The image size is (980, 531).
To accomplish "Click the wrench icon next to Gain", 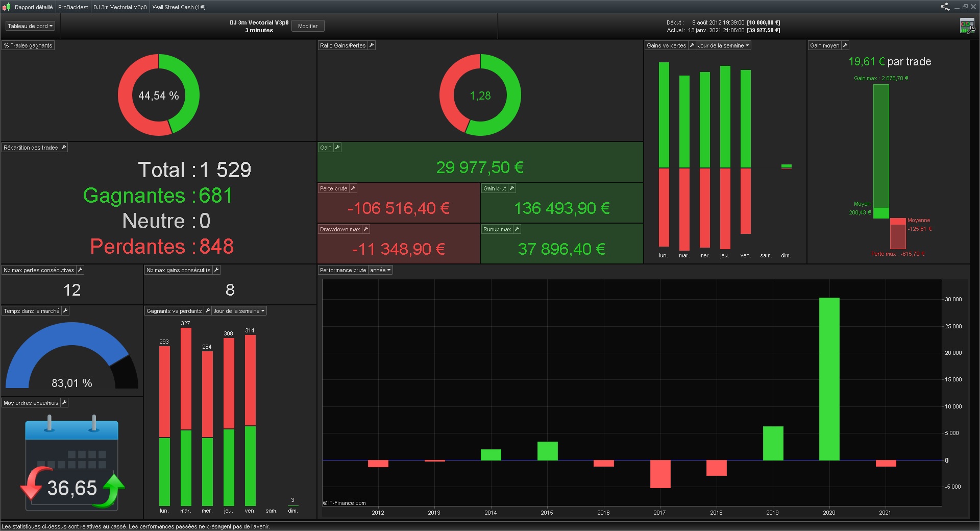I will click(x=337, y=148).
